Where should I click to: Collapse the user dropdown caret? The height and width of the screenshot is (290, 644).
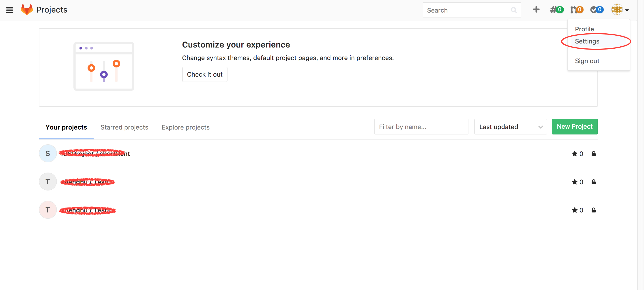click(x=627, y=10)
